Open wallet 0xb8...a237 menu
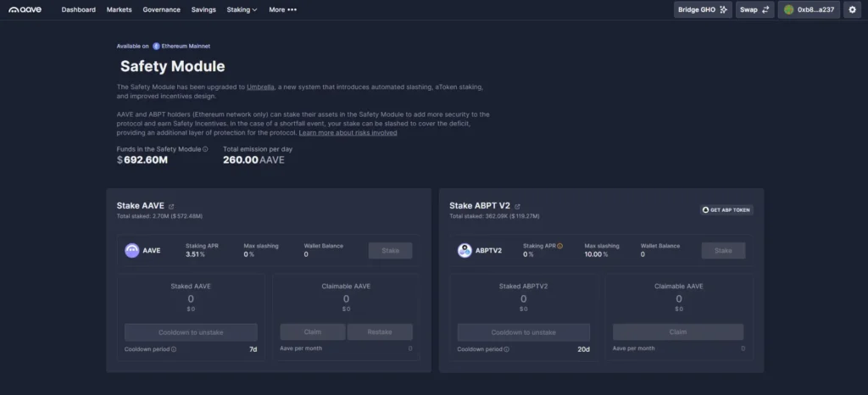Screen dimensions: 868x395 tap(809, 9)
